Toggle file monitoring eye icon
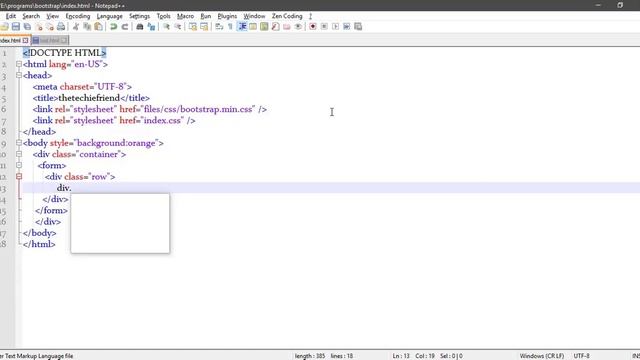The width and height of the screenshot is (640, 360). click(x=298, y=27)
